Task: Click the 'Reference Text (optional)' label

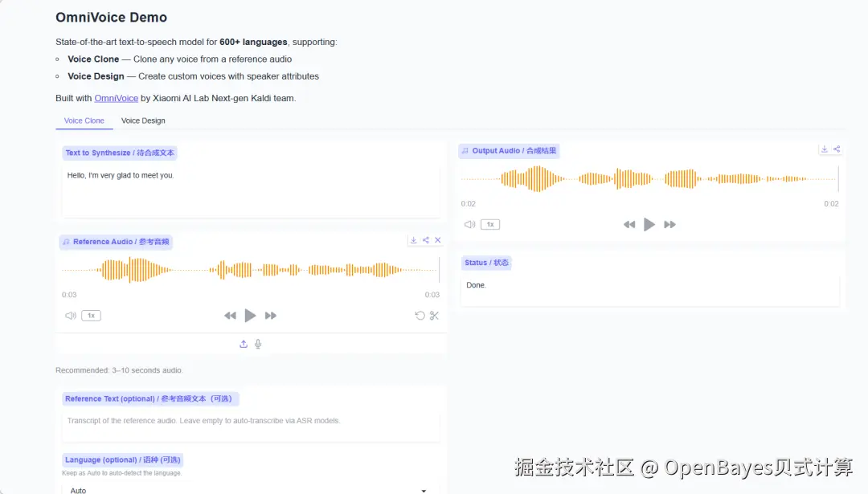Action: click(150, 398)
